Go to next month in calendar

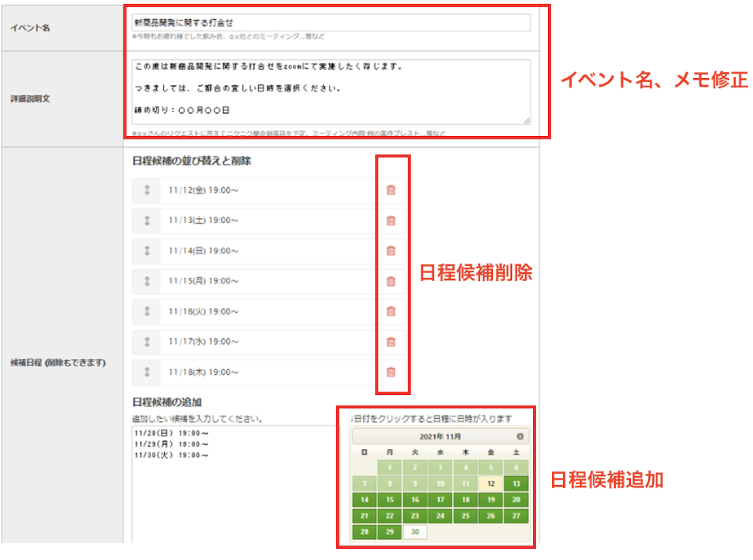coord(520,436)
